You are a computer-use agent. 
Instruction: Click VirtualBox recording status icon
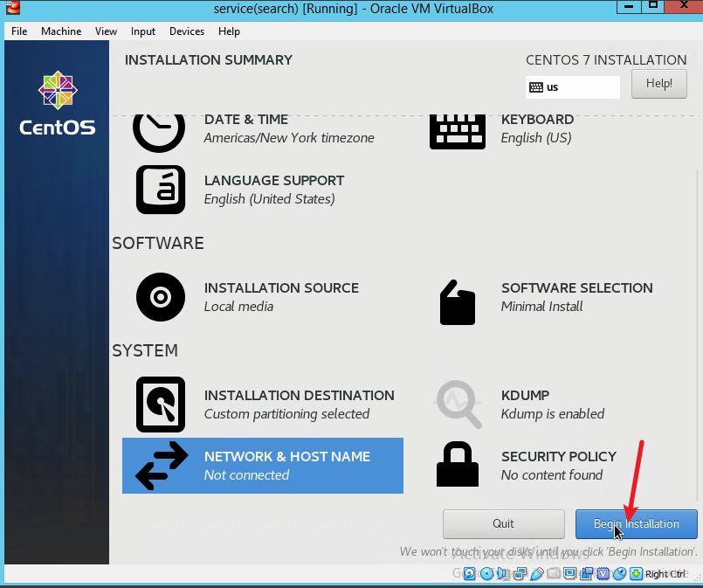(x=587, y=574)
